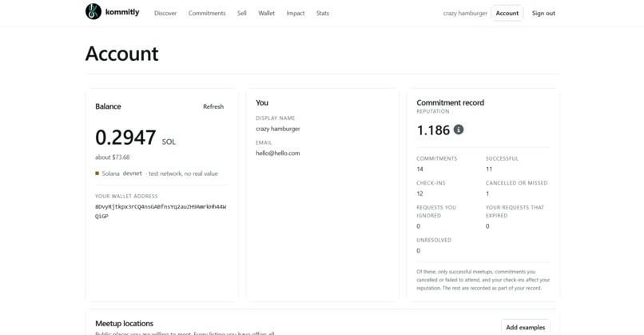
Task: Click the display name crazy hamburger
Action: pyautogui.click(x=277, y=129)
